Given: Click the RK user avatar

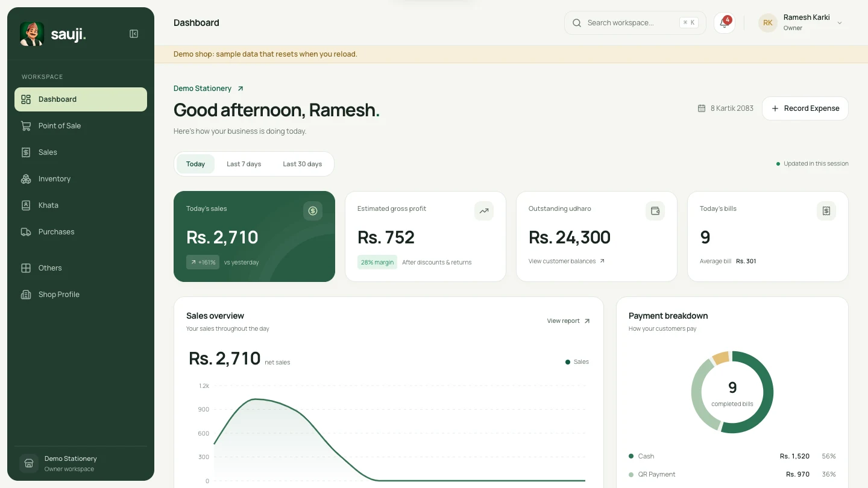Looking at the screenshot, I should point(767,23).
